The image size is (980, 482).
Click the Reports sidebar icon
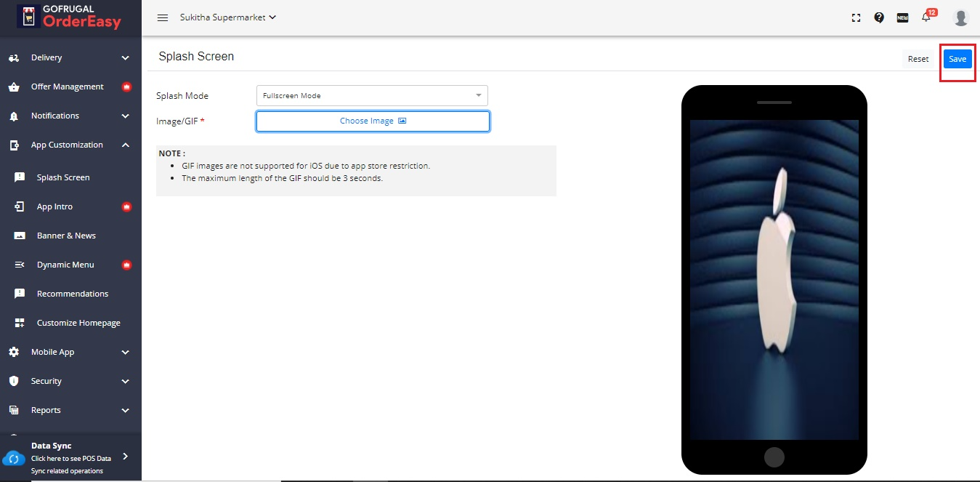point(14,410)
